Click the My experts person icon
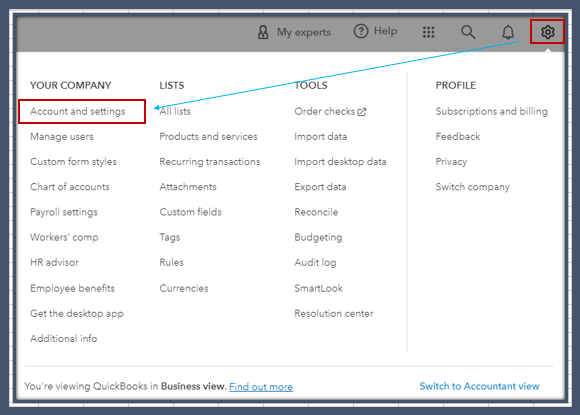The width and height of the screenshot is (580, 415). (263, 32)
